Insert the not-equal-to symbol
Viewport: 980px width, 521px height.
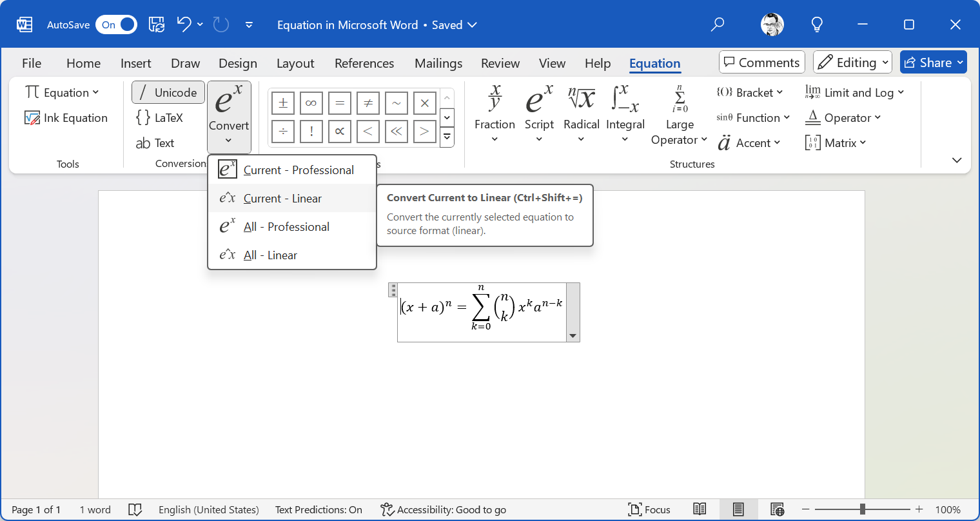(367, 103)
